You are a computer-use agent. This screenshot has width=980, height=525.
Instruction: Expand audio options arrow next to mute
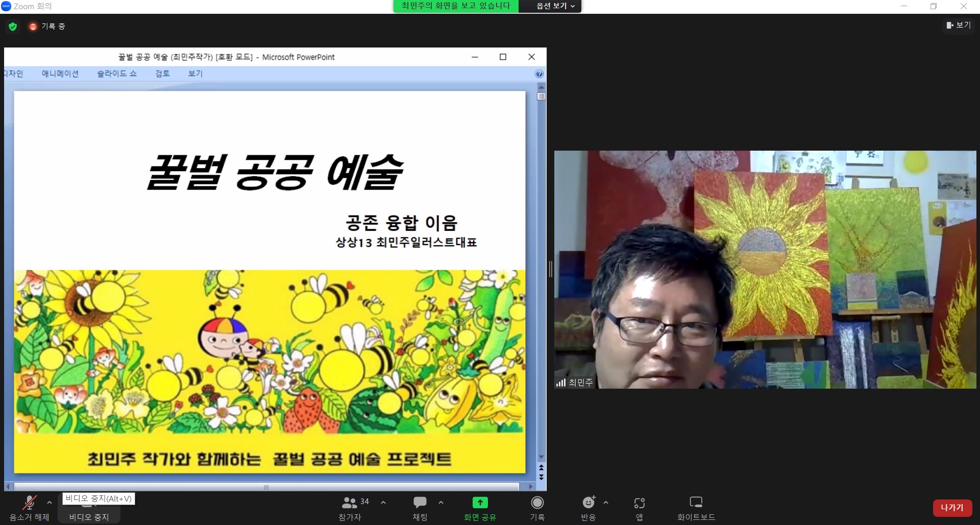point(50,503)
